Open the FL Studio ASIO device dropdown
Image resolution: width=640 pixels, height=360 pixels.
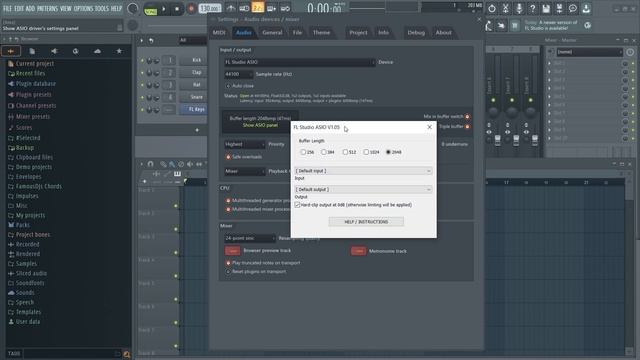coord(299,62)
